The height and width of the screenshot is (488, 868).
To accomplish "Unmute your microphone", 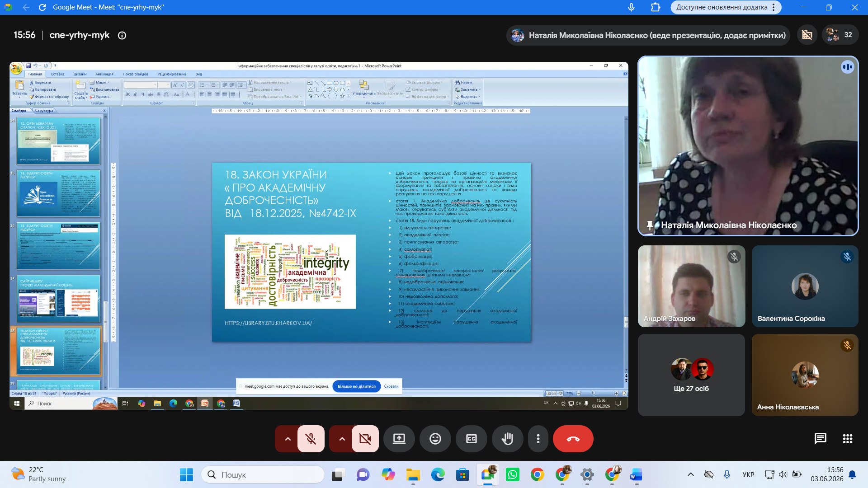I will coord(311,439).
